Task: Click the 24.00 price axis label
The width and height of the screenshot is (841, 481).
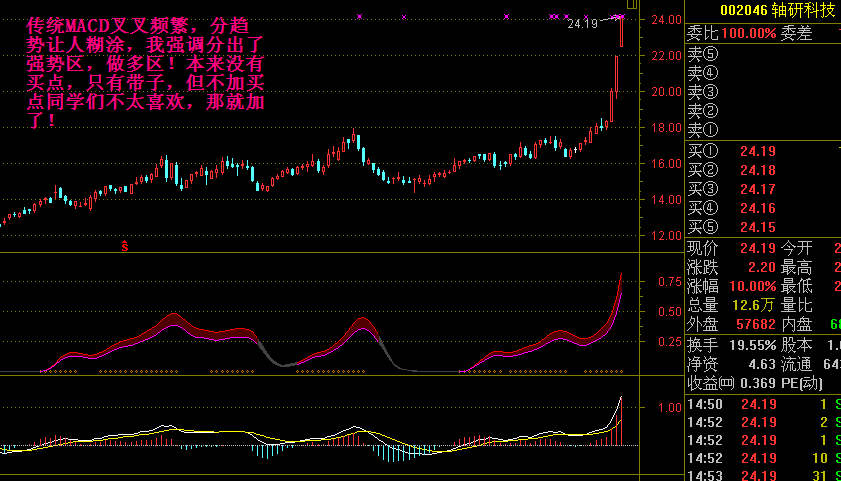Action: pos(666,20)
